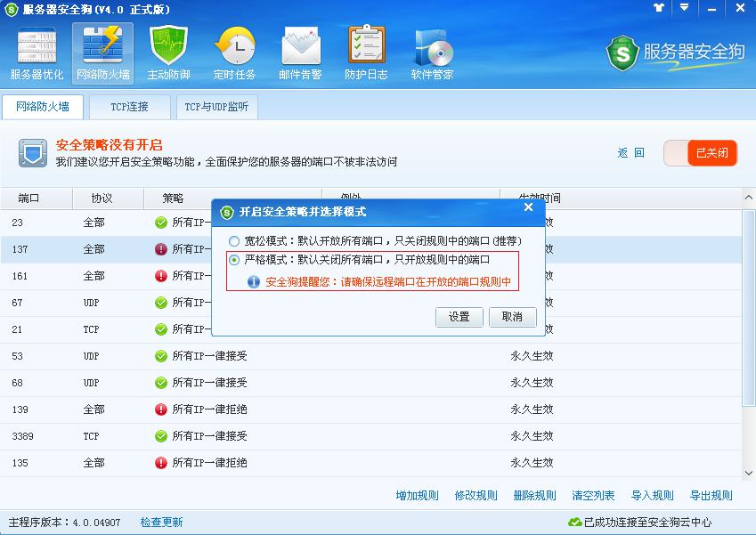Open 邮件告警 settings
This screenshot has height=535, width=756.
tap(300, 53)
